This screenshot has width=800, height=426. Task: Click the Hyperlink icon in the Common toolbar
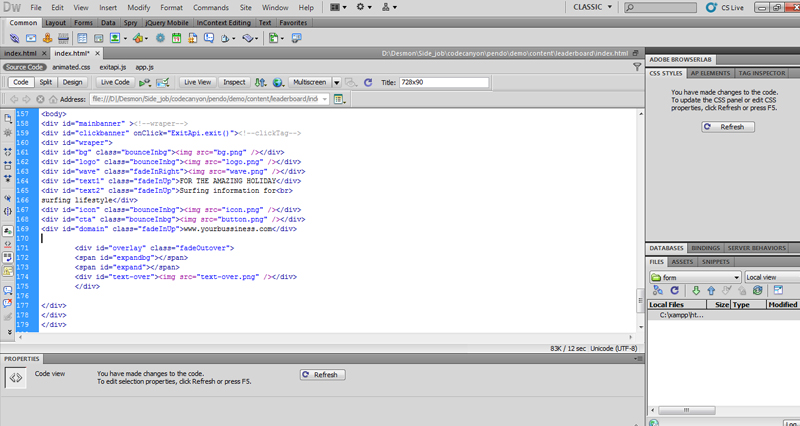(x=14, y=38)
